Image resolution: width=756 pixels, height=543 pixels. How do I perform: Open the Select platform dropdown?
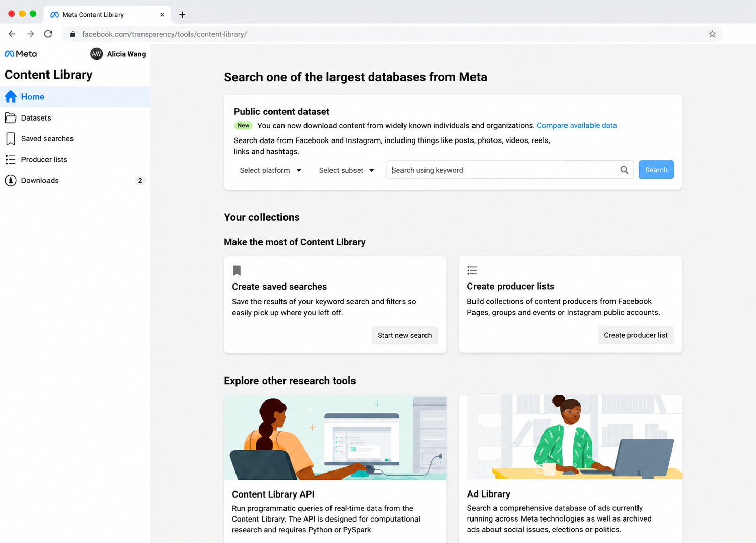tap(271, 170)
